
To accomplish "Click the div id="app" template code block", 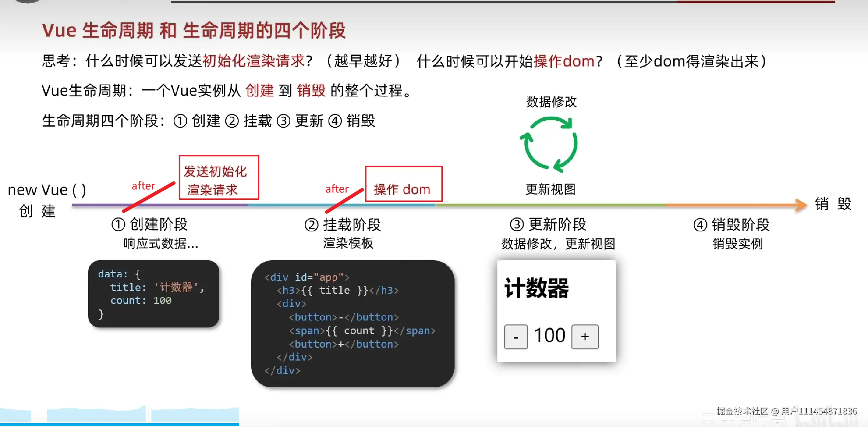I will coord(352,324).
